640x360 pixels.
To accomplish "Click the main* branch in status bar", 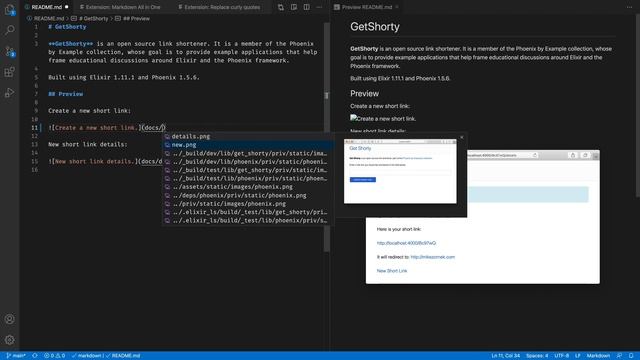I will pos(16,356).
